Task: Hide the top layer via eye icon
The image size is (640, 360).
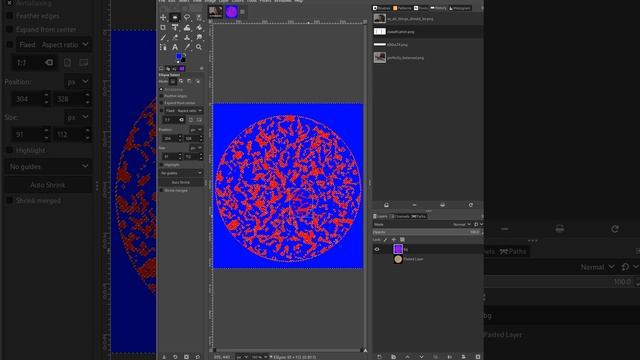Action: click(x=377, y=249)
